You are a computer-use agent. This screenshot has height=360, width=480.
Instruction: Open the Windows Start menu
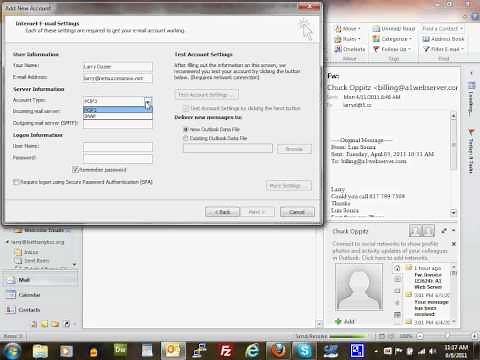coord(12,351)
